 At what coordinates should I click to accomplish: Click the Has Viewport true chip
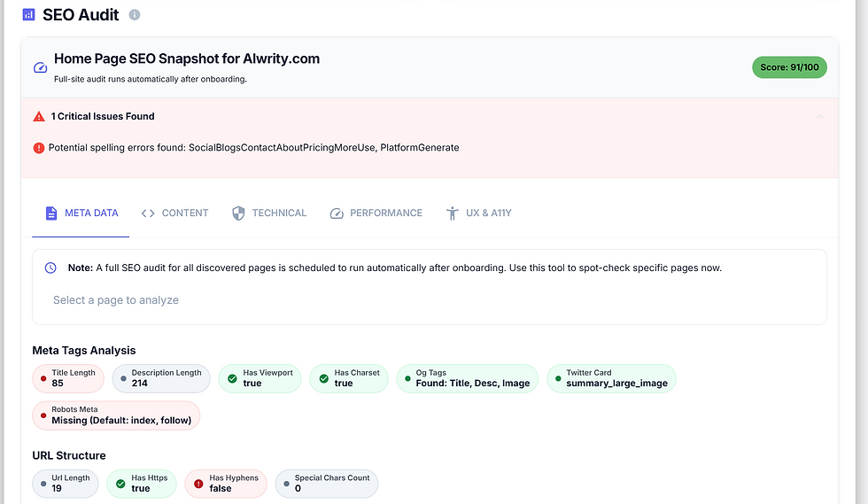260,378
